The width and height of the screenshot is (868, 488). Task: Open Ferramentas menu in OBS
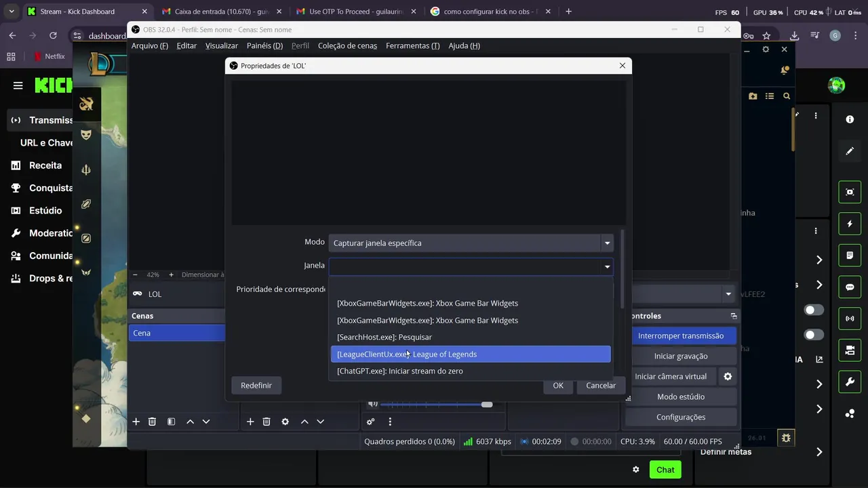tap(412, 45)
